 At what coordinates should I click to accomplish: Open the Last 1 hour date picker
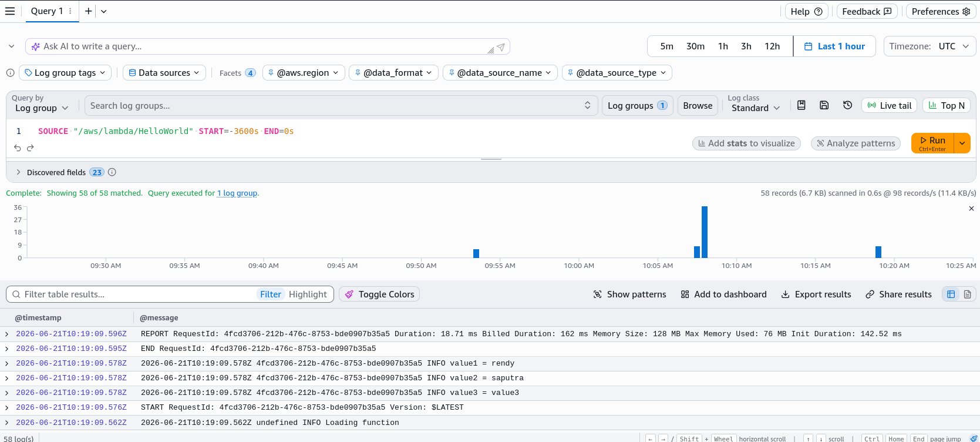tap(834, 46)
